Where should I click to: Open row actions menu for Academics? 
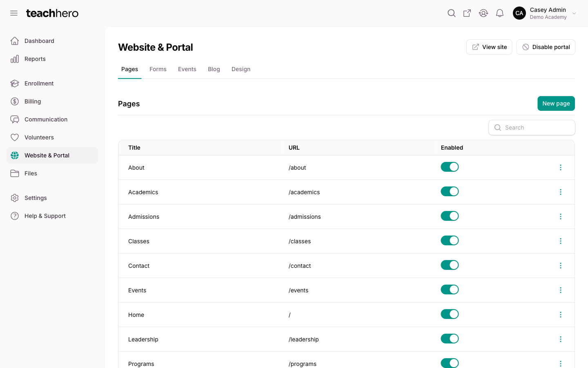click(x=561, y=192)
